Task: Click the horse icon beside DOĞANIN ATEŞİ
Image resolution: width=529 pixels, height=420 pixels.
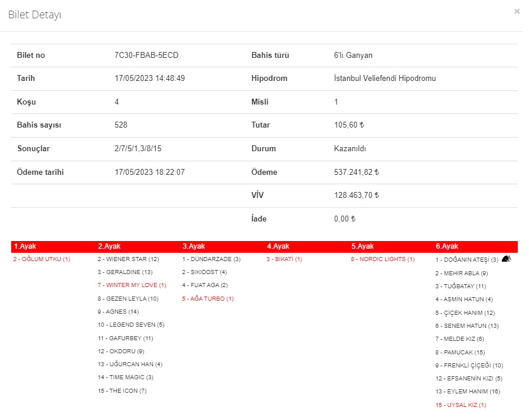Action: click(507, 259)
